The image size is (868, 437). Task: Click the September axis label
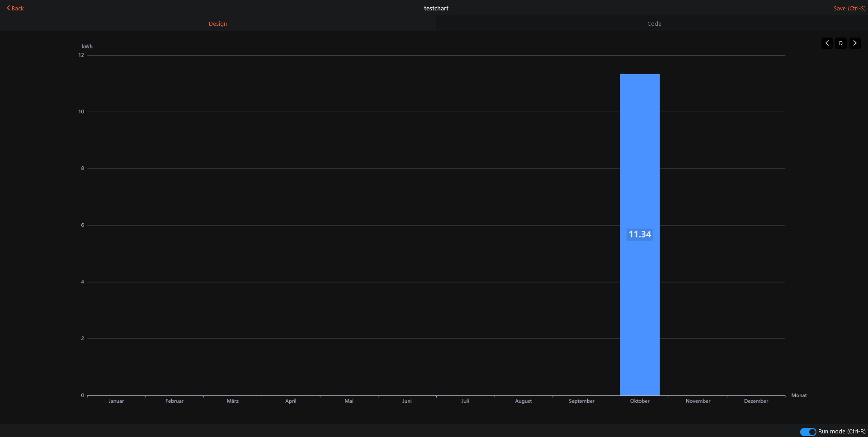pos(581,401)
